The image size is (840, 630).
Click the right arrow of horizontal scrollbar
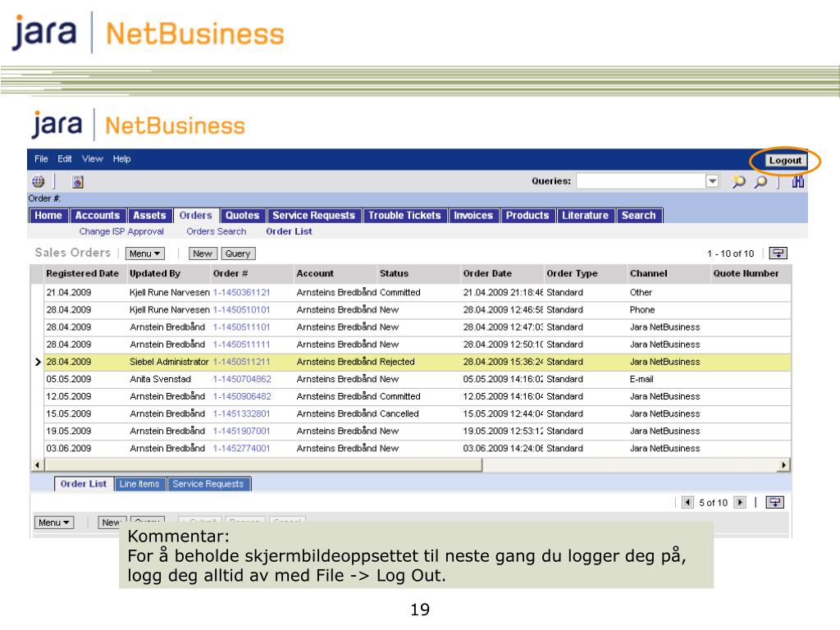point(783,465)
